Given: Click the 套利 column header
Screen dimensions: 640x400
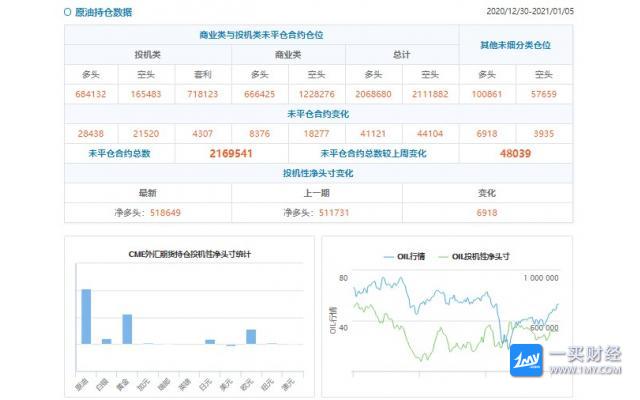Looking at the screenshot, I should click(x=203, y=74).
